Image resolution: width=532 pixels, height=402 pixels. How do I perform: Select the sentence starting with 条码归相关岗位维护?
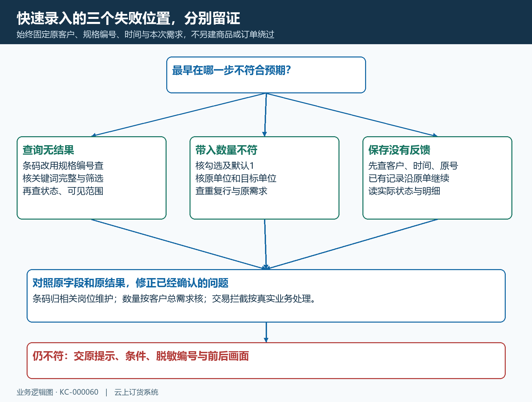[x=175, y=299]
